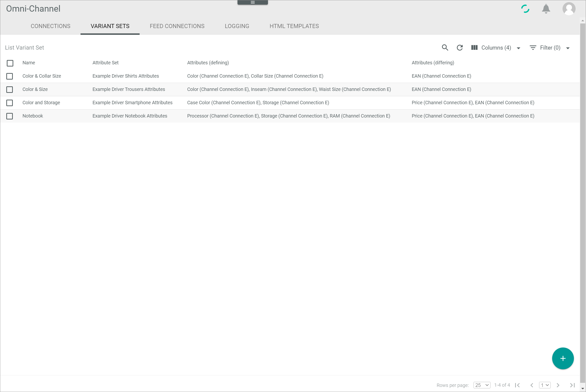Toggle select-all checkbox in header

pos(10,63)
